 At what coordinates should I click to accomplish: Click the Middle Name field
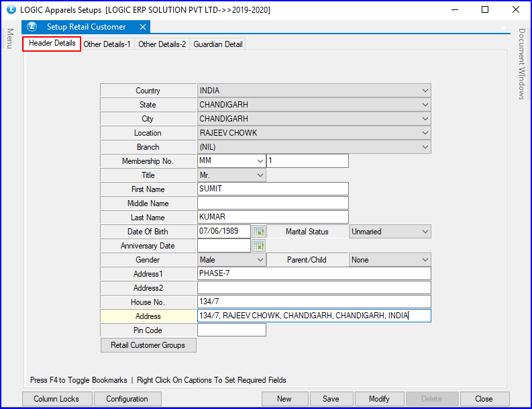(273, 203)
